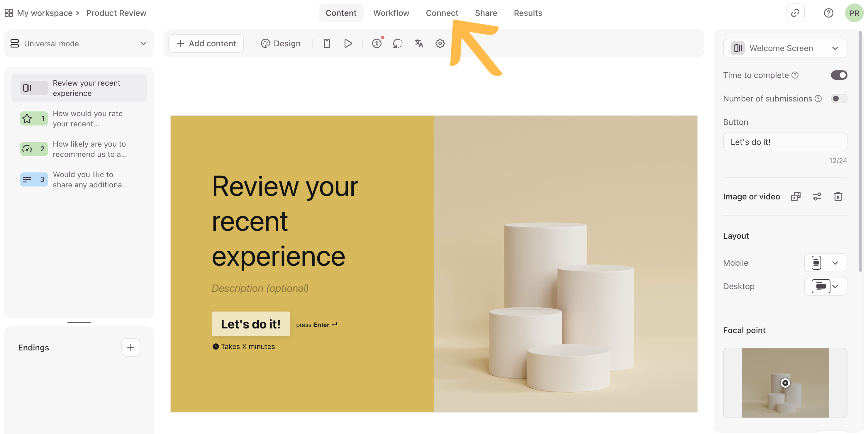The height and width of the screenshot is (434, 868).
Task: Click the Design palette button
Action: [x=280, y=43]
